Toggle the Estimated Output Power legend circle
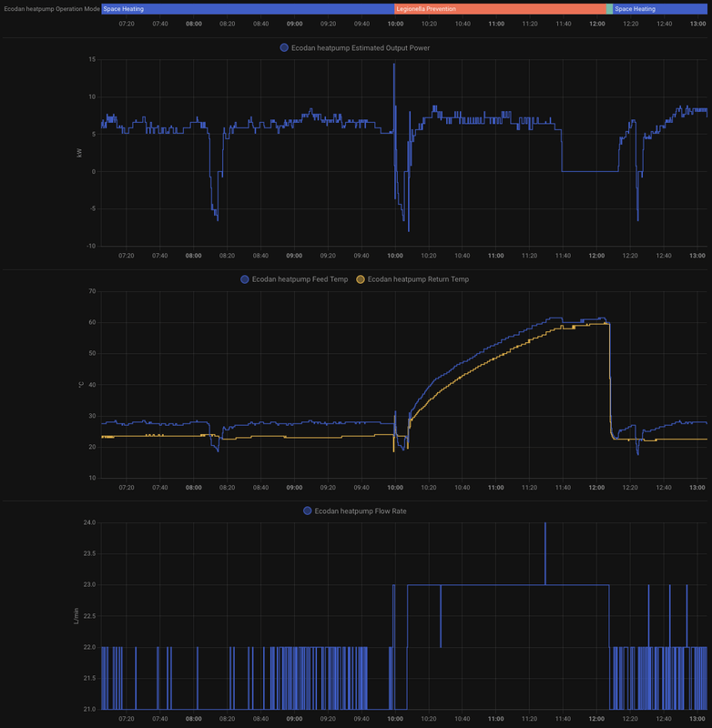Viewport: 712px width, 728px height. click(x=284, y=48)
